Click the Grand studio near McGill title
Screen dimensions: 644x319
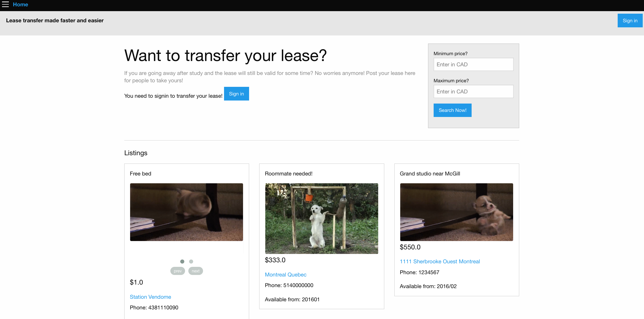(x=430, y=173)
